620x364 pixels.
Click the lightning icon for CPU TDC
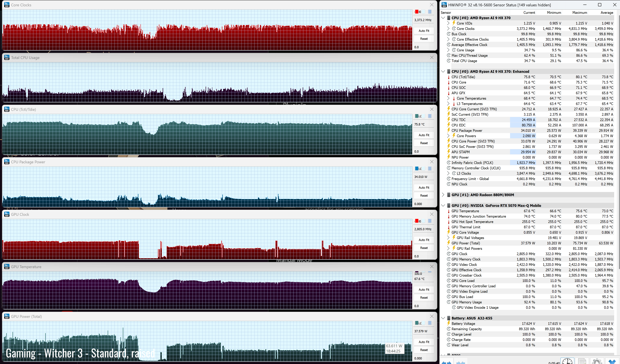pos(449,120)
